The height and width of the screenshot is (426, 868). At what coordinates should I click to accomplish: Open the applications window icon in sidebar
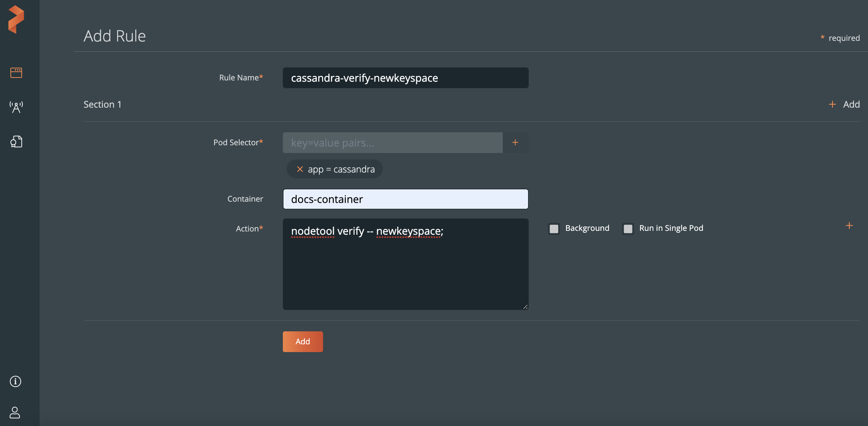coord(16,72)
